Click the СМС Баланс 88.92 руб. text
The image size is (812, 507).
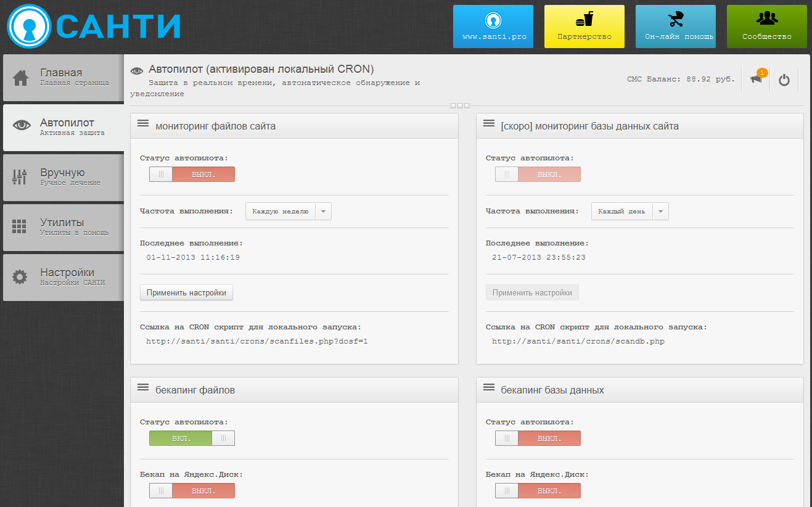click(681, 79)
